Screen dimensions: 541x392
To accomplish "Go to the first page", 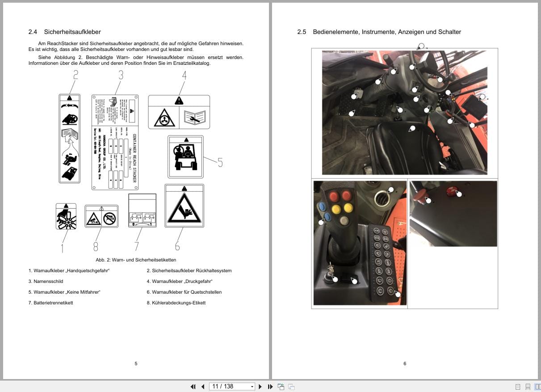I will (x=193, y=387).
